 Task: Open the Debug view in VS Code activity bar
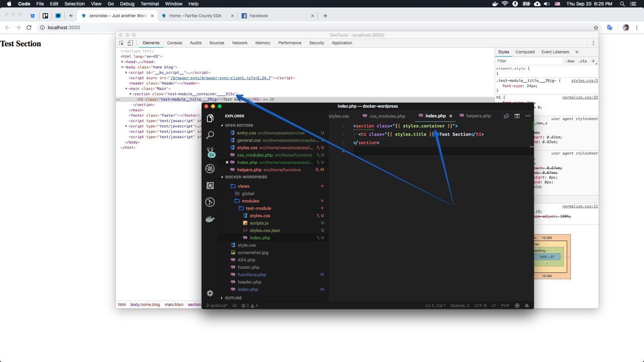pyautogui.click(x=210, y=169)
